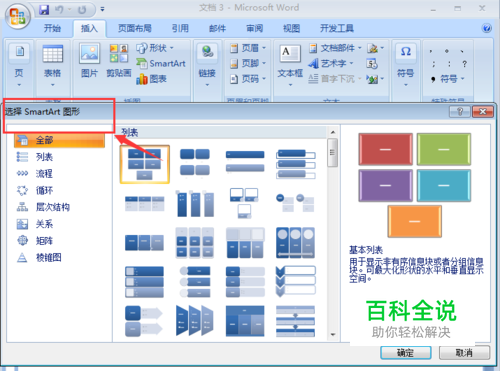Click the gallery scrollbar thumb

[332, 153]
